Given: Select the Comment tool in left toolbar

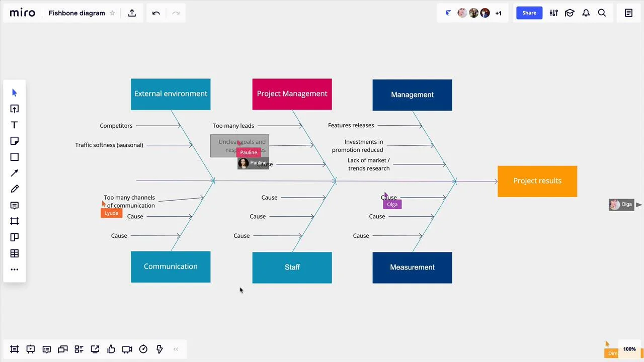Looking at the screenshot, I should [x=15, y=206].
